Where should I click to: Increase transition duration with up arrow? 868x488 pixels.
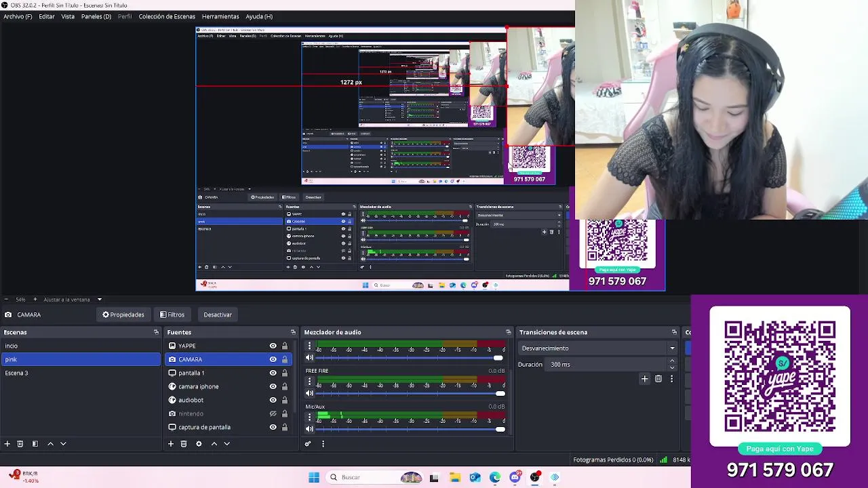coord(672,361)
